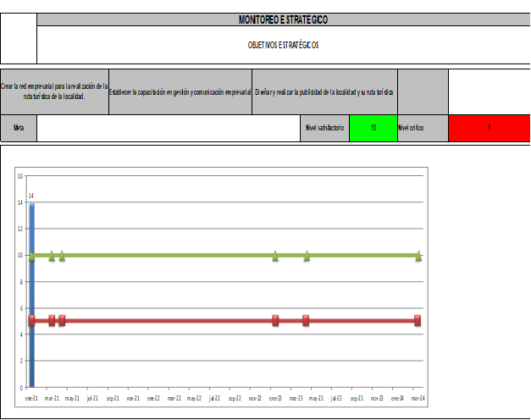
Task: Select the 'Crear la red empresarial' objective cell
Action: (55, 91)
